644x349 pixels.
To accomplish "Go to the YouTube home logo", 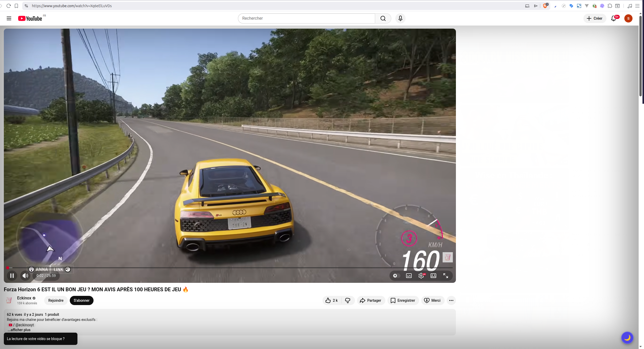I will [x=30, y=18].
